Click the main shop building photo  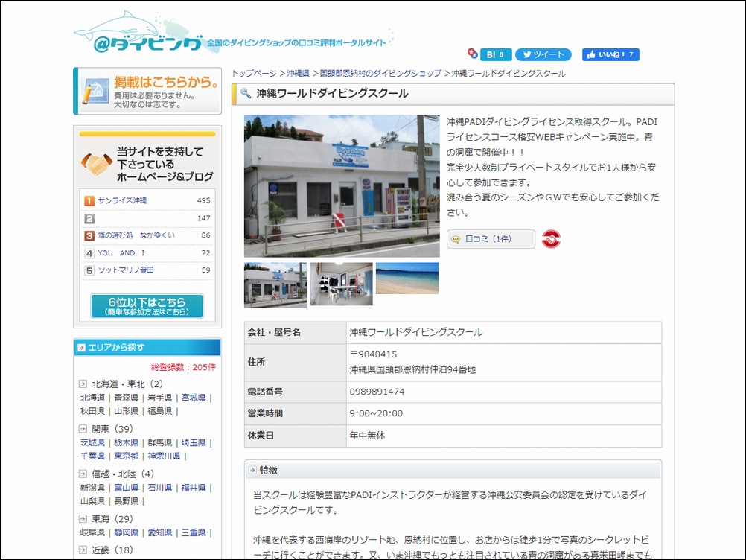pyautogui.click(x=342, y=186)
